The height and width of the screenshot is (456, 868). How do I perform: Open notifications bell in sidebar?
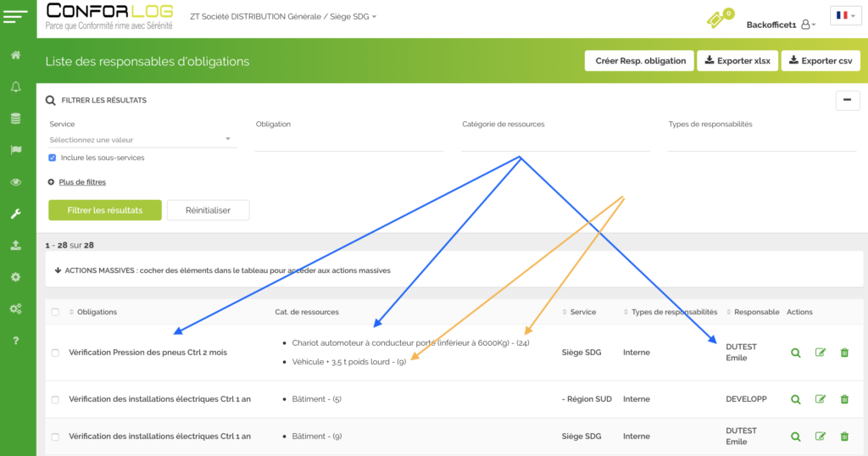[x=15, y=87]
